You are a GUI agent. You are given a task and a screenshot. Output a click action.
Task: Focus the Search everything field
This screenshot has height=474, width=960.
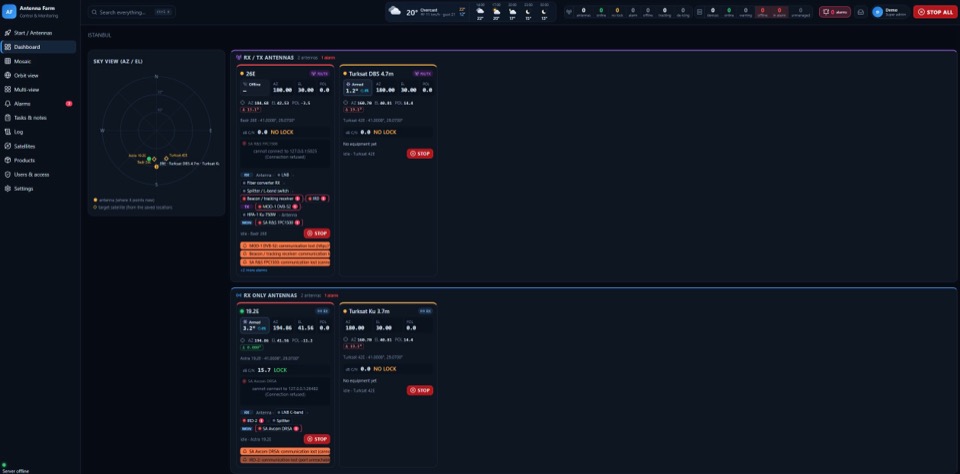pyautogui.click(x=131, y=12)
